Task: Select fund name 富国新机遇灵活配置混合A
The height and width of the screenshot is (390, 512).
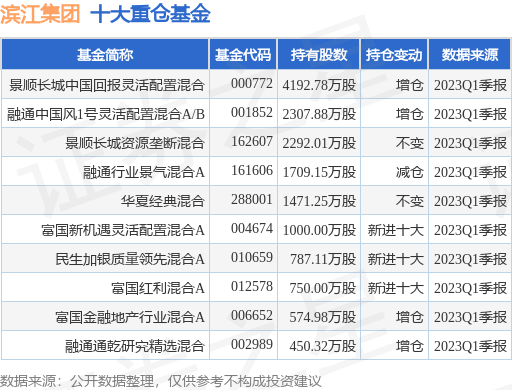Action: tap(123, 230)
